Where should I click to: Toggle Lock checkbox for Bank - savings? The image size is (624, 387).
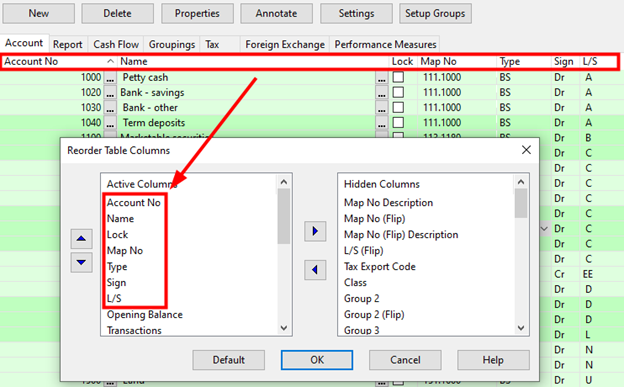398,92
